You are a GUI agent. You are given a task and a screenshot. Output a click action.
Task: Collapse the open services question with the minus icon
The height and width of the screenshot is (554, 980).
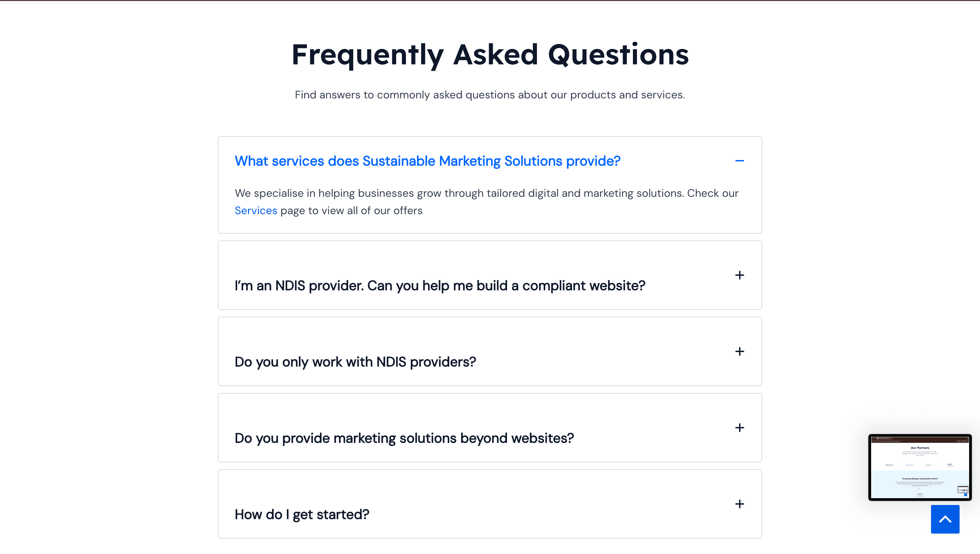pos(739,161)
